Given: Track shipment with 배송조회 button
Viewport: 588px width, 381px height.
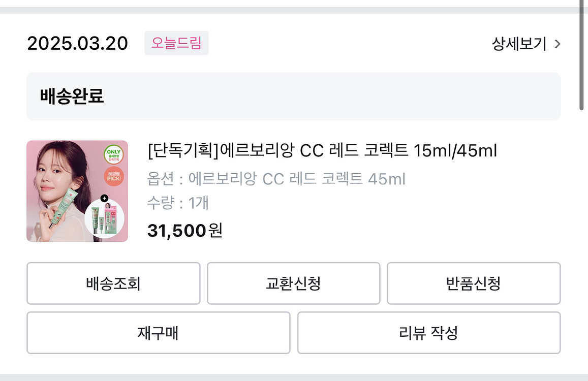Looking at the screenshot, I should pos(113,283).
